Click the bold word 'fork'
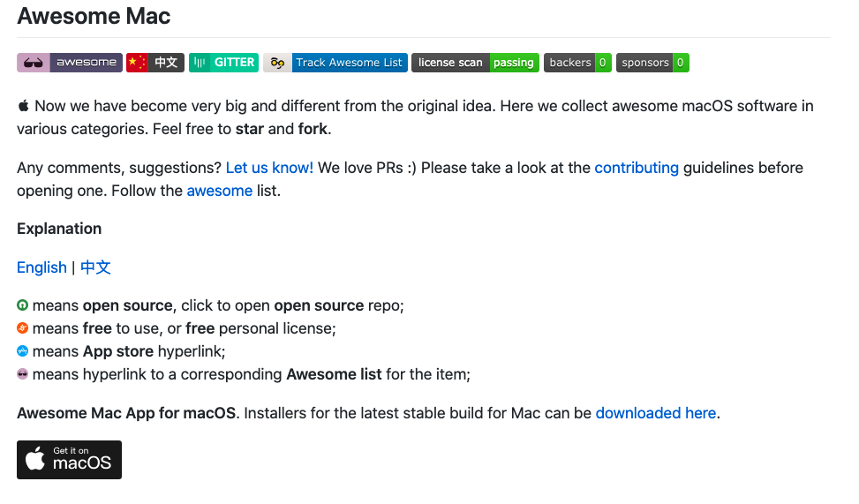 313,129
